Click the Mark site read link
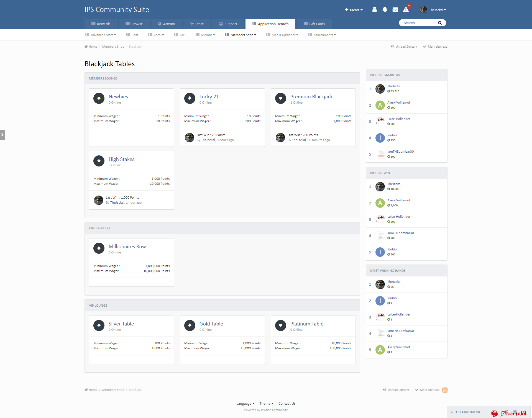 pos(437,46)
